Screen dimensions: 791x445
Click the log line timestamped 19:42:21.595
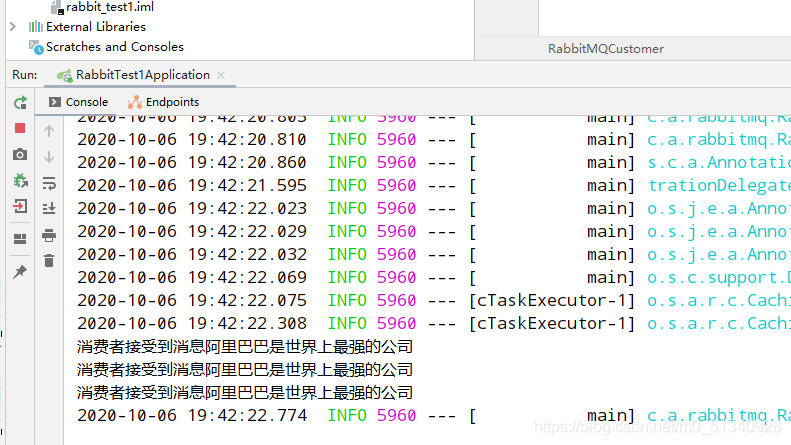pos(434,186)
